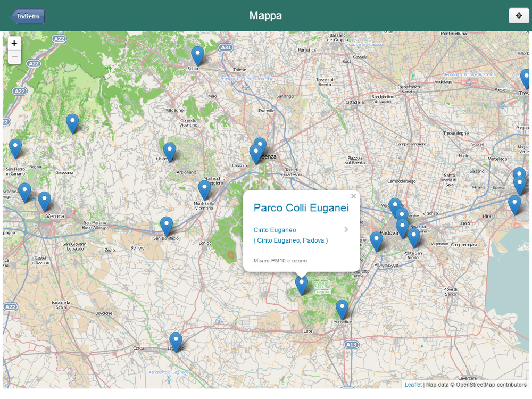This screenshot has width=532, height=399.
Task: Select the map marker at Legnago
Action: (176, 342)
